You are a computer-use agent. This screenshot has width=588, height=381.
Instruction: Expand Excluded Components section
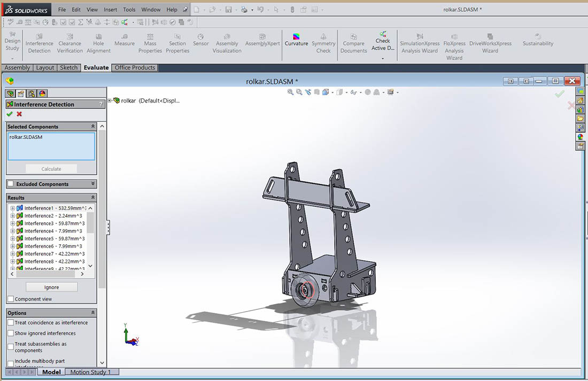pyautogui.click(x=92, y=184)
